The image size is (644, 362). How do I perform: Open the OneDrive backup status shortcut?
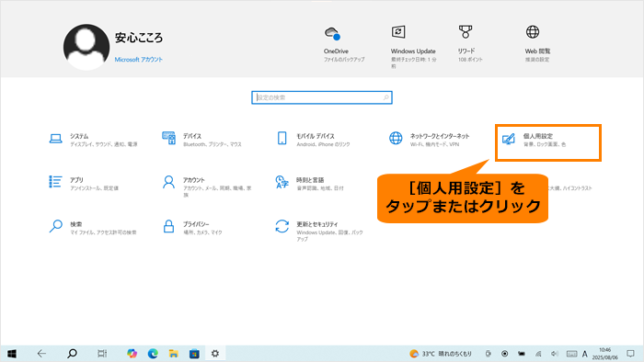(x=344, y=44)
